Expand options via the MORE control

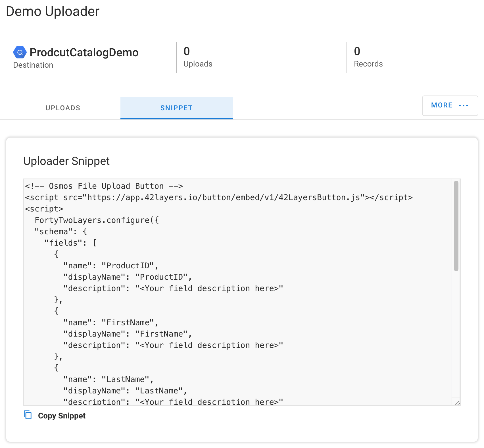point(450,105)
